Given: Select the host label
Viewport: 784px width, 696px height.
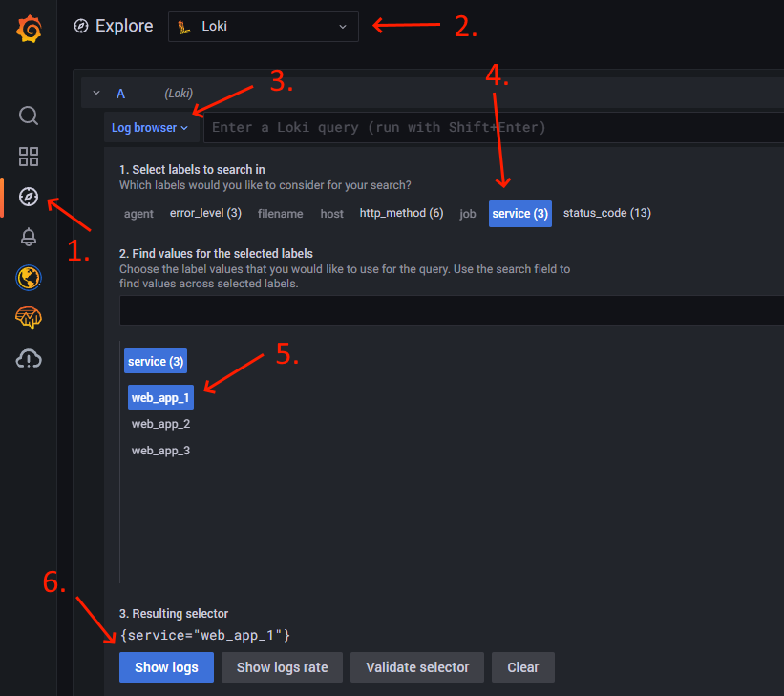Looking at the screenshot, I should click(332, 214).
